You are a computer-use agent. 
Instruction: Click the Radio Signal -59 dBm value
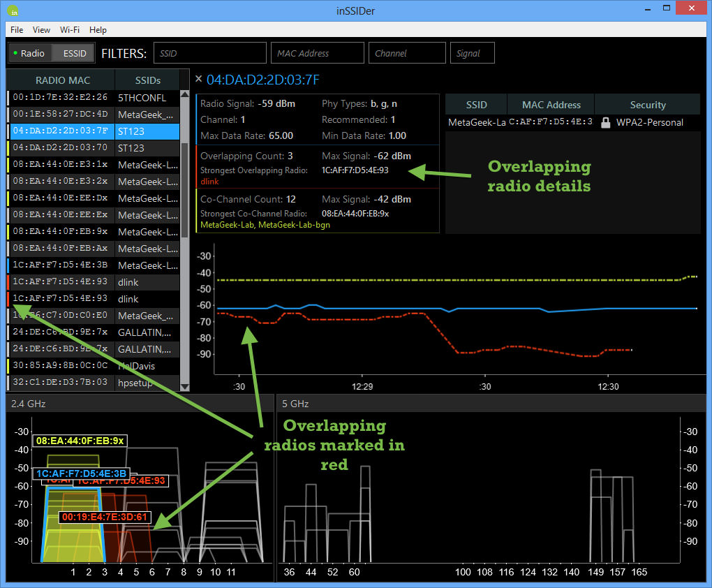click(276, 103)
